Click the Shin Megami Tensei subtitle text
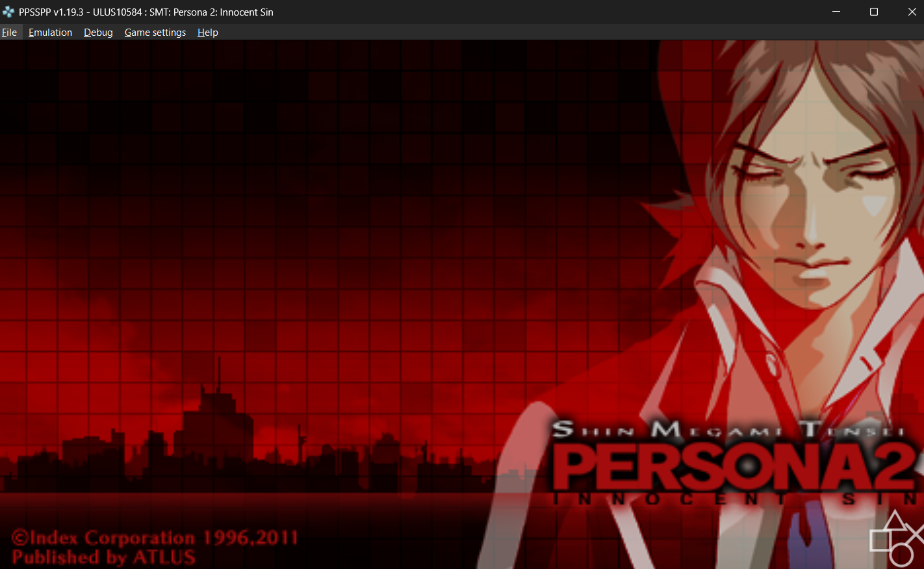 click(728, 429)
